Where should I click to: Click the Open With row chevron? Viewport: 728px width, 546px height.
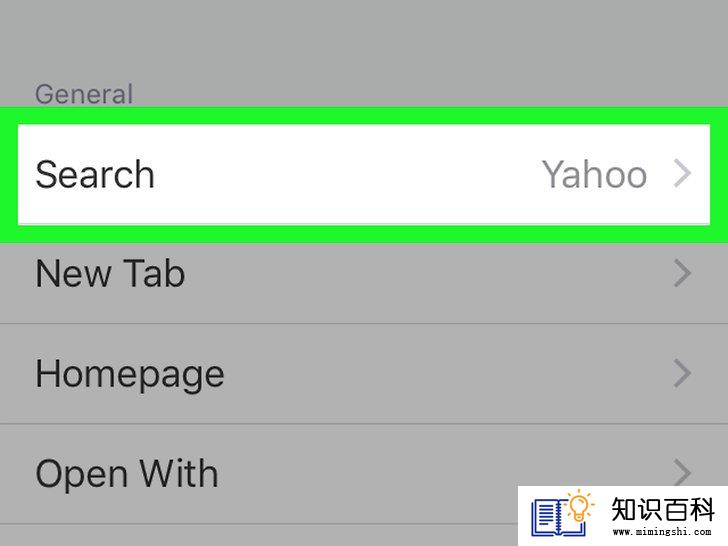682,472
